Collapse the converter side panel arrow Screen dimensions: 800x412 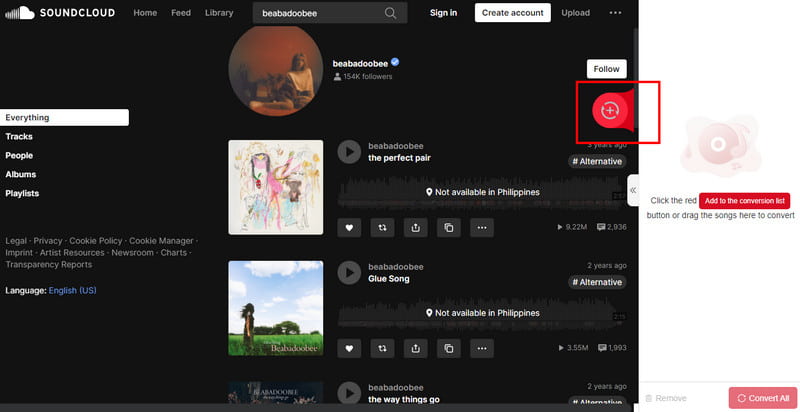click(633, 190)
